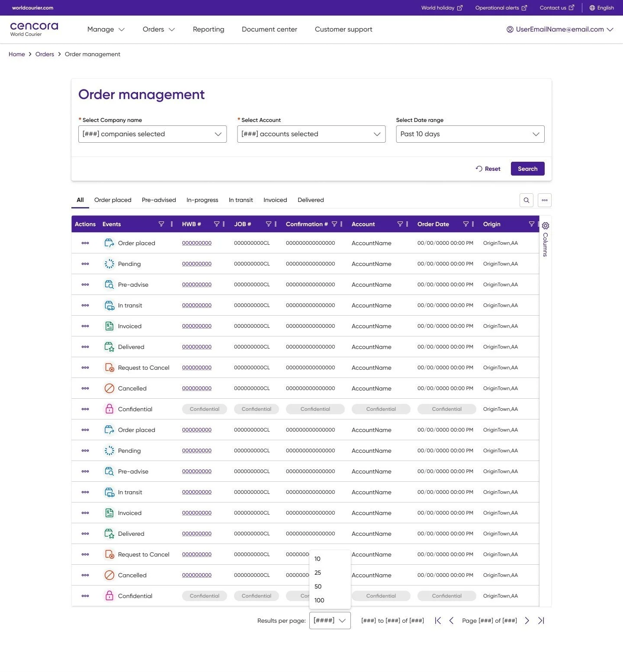The width and height of the screenshot is (623, 672).
Task: Choose 50 results per page
Action: point(330,586)
